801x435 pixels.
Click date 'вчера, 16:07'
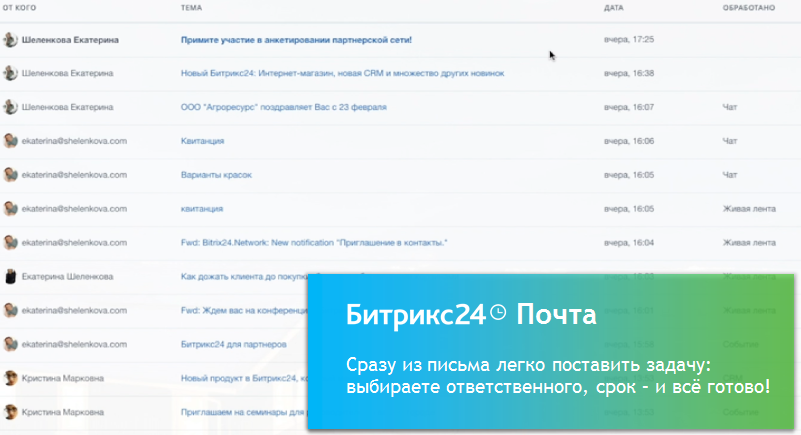[x=629, y=107]
